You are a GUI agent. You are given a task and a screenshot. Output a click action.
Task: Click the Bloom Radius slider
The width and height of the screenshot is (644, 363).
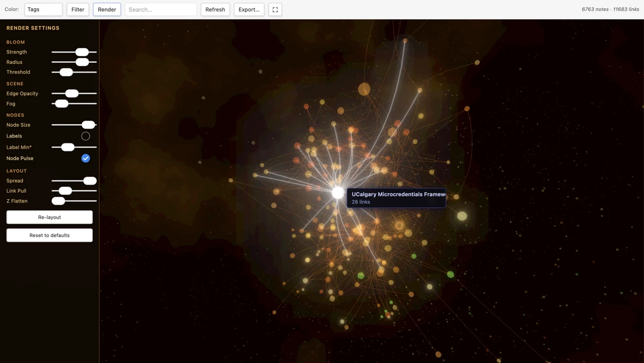(x=74, y=62)
